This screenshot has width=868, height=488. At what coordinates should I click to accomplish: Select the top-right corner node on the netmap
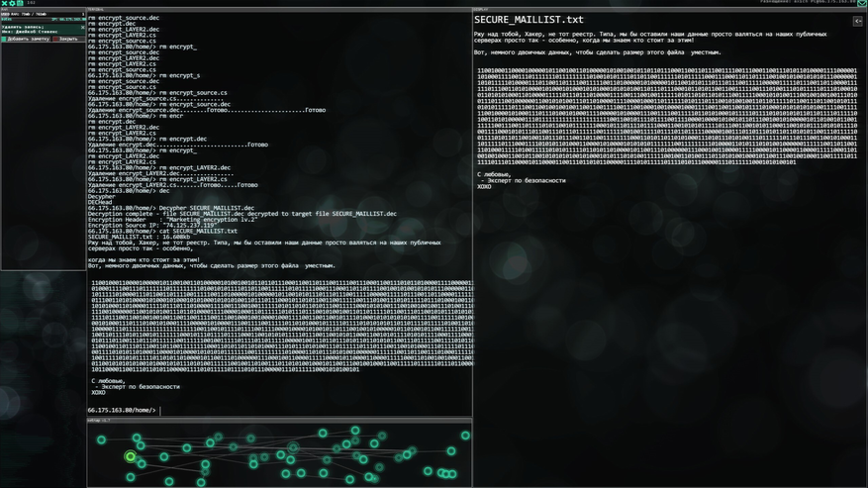pyautogui.click(x=465, y=436)
